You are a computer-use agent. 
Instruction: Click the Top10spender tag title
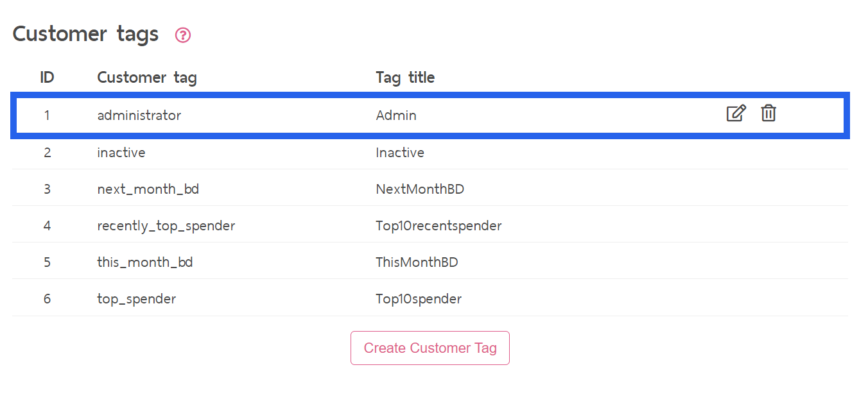(x=419, y=299)
